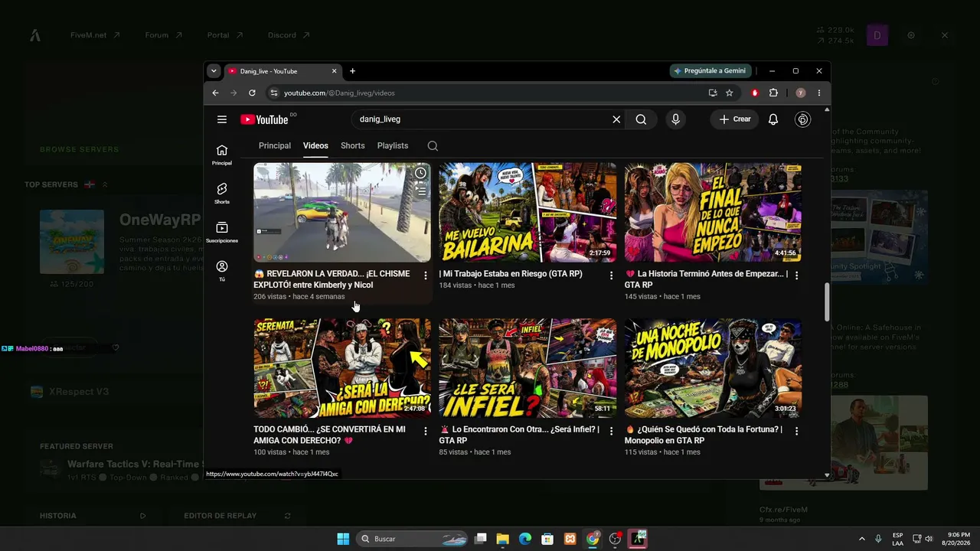Open ¿LE SERÁ INFIEL? video thumbnail
The image size is (980, 551).
click(528, 368)
